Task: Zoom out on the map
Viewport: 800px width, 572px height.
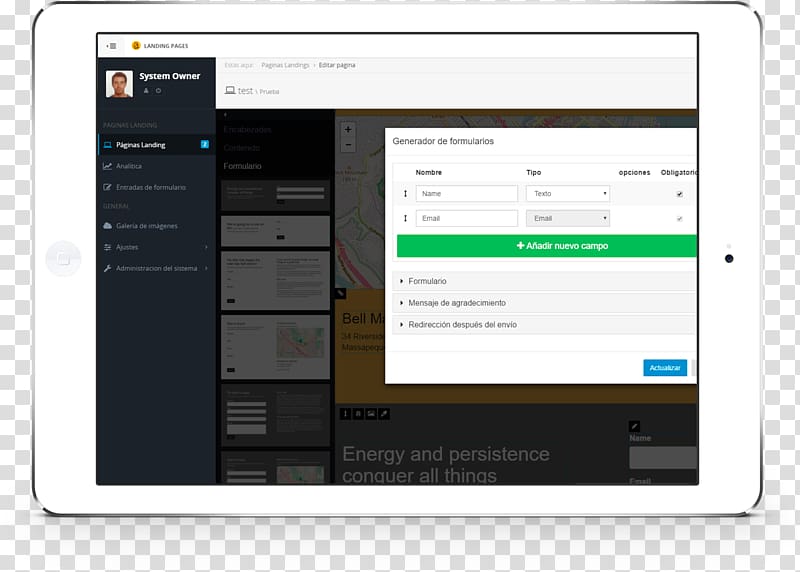Action: pos(348,145)
